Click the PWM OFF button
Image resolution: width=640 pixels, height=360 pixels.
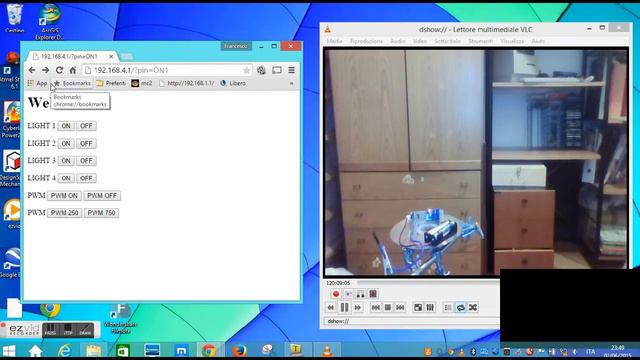pos(102,196)
